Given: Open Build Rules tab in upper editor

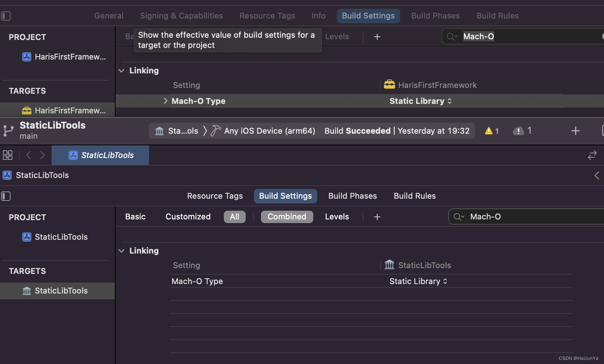Looking at the screenshot, I should 498,16.
